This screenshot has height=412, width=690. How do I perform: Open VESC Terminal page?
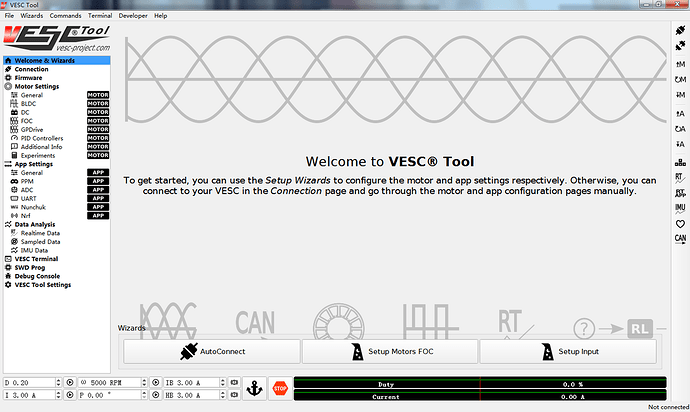click(x=36, y=258)
